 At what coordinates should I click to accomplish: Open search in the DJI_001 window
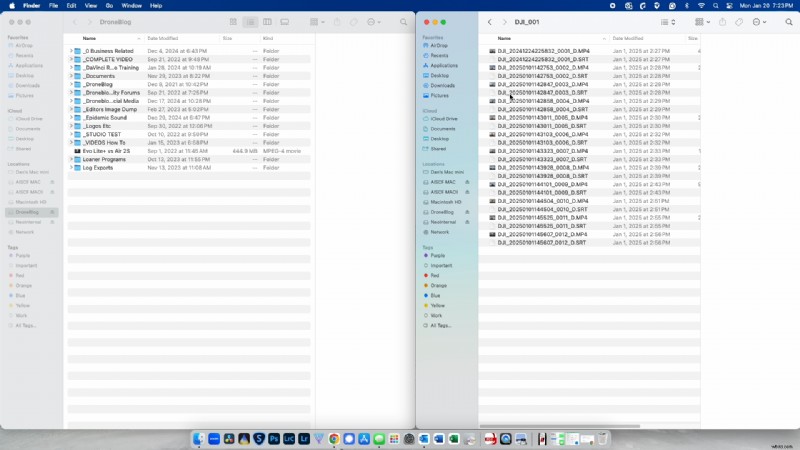789,21
